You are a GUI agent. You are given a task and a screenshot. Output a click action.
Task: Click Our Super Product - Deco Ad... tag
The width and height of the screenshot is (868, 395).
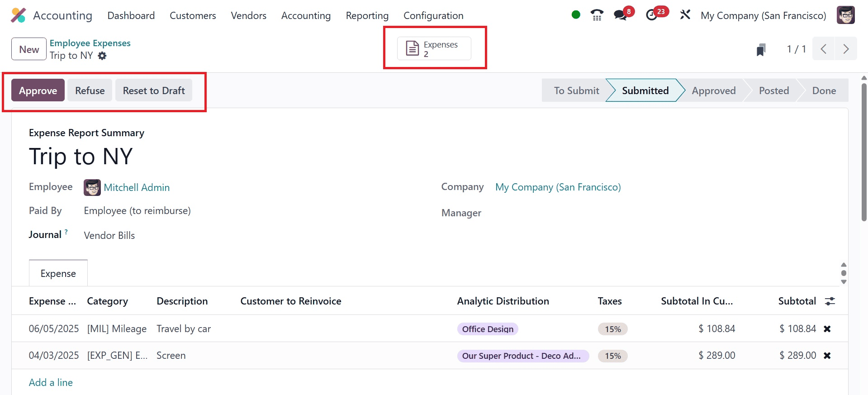click(x=523, y=356)
